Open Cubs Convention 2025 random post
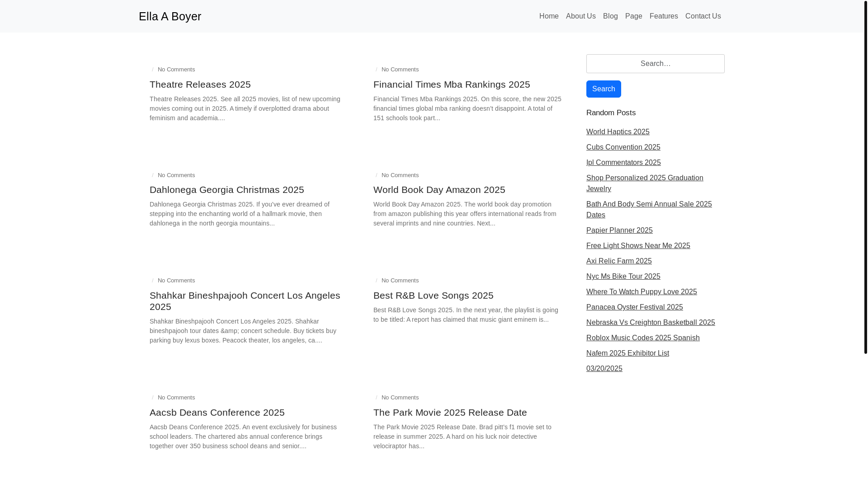Screen dimensions: 868x488 (623, 147)
